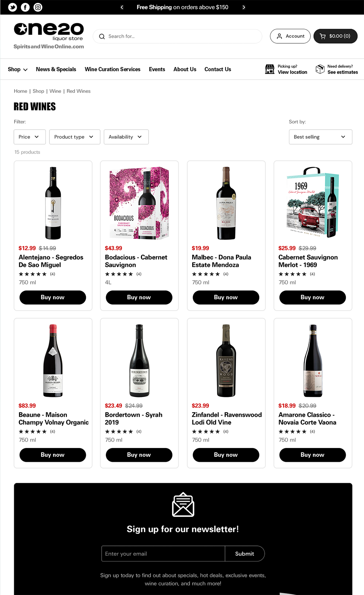Open the Best selling sort dropdown
Image resolution: width=364 pixels, height=595 pixels.
coord(320,137)
